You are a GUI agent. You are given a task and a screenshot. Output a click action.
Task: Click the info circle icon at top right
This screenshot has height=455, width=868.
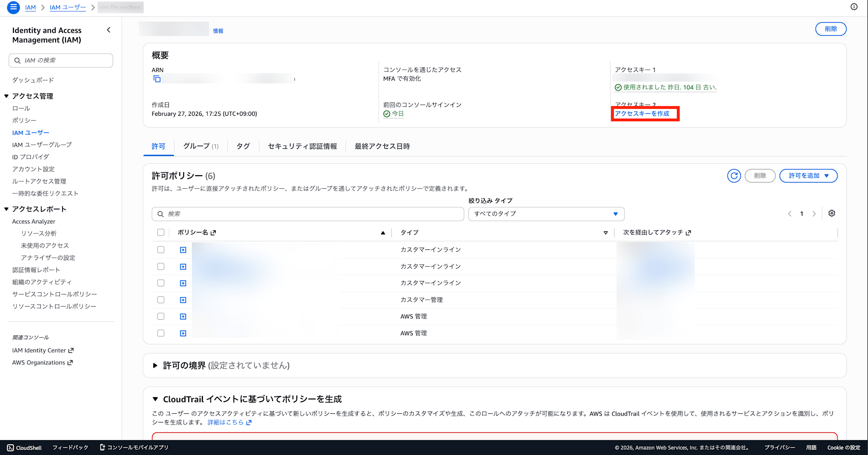[854, 7]
